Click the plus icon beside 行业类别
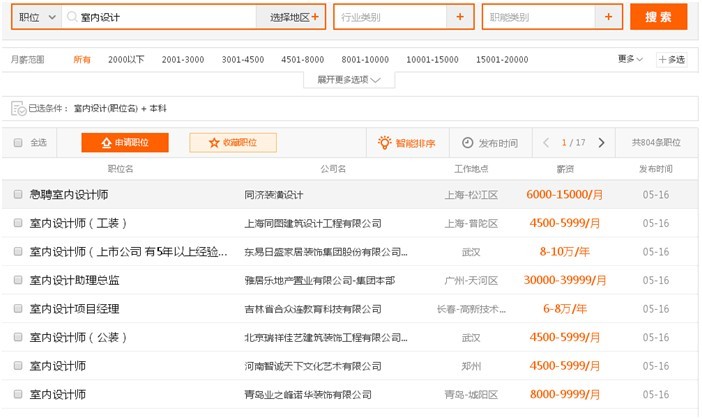702x419 pixels. [x=459, y=17]
